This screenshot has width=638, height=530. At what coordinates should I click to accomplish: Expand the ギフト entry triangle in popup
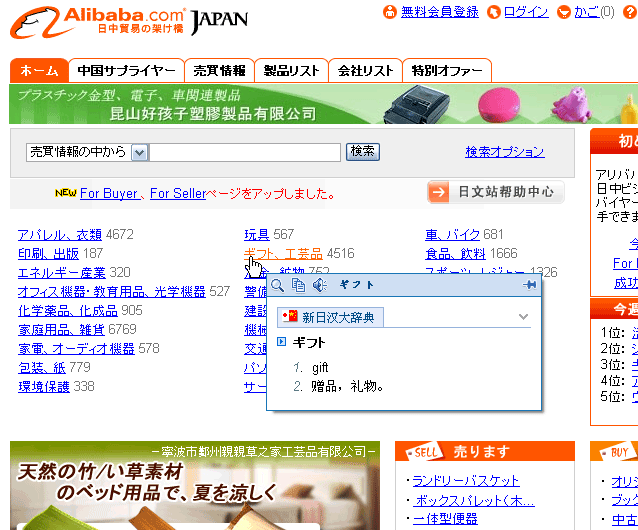pyautogui.click(x=282, y=342)
